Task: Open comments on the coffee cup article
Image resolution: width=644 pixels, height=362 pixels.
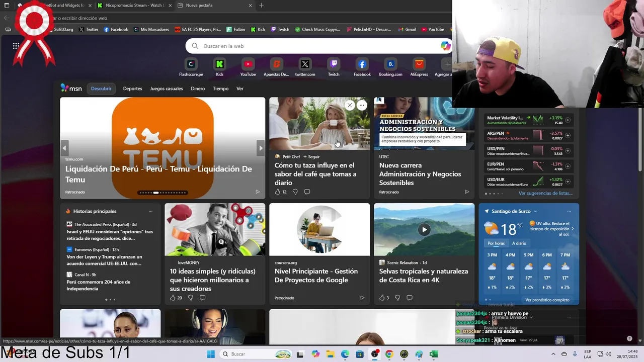Action: (x=307, y=192)
